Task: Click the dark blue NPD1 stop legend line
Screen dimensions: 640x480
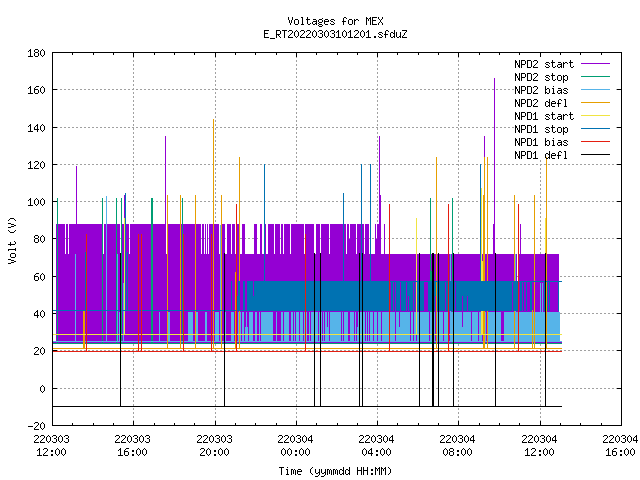Action: pyautogui.click(x=595, y=129)
